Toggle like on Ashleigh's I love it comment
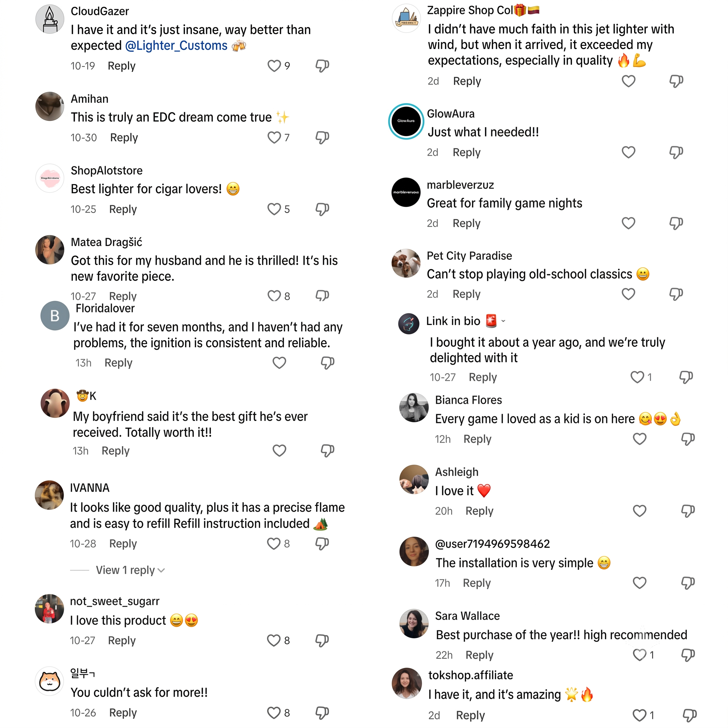This screenshot has height=728, width=728. coord(639,511)
